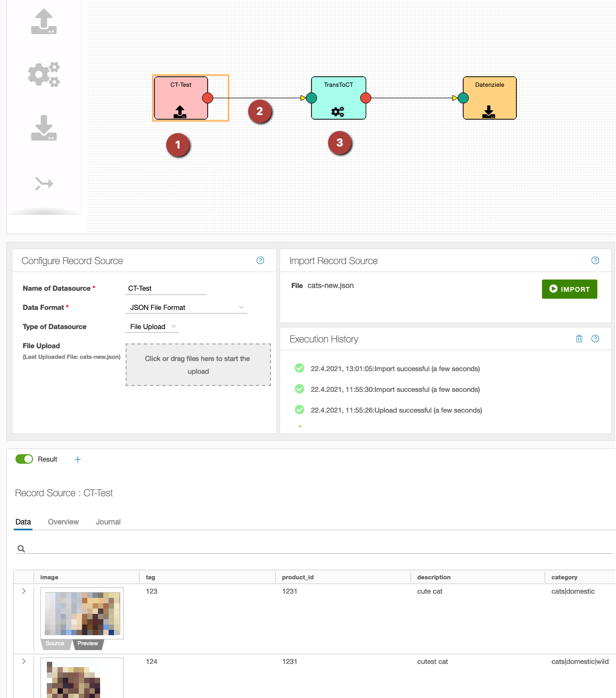616x698 pixels.
Task: Add a new result with plus icon
Action: 78,459
